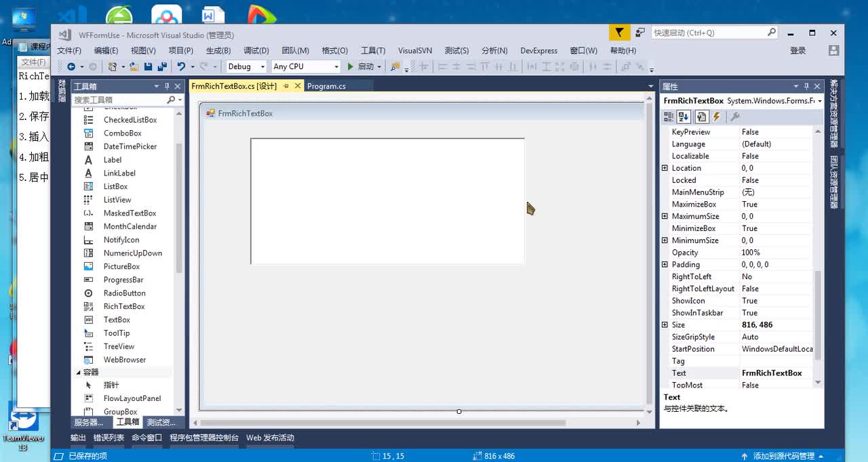Open the 文件(F) menu

(69, 50)
